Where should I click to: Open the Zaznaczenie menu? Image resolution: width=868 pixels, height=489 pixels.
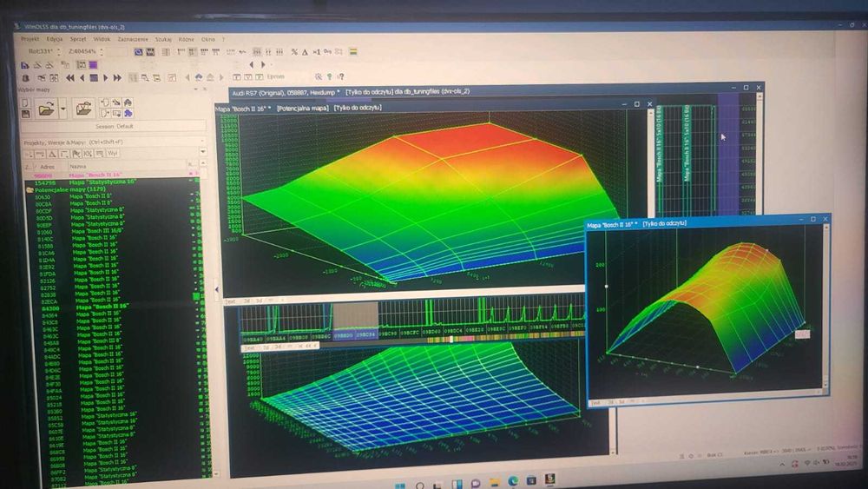pyautogui.click(x=133, y=39)
